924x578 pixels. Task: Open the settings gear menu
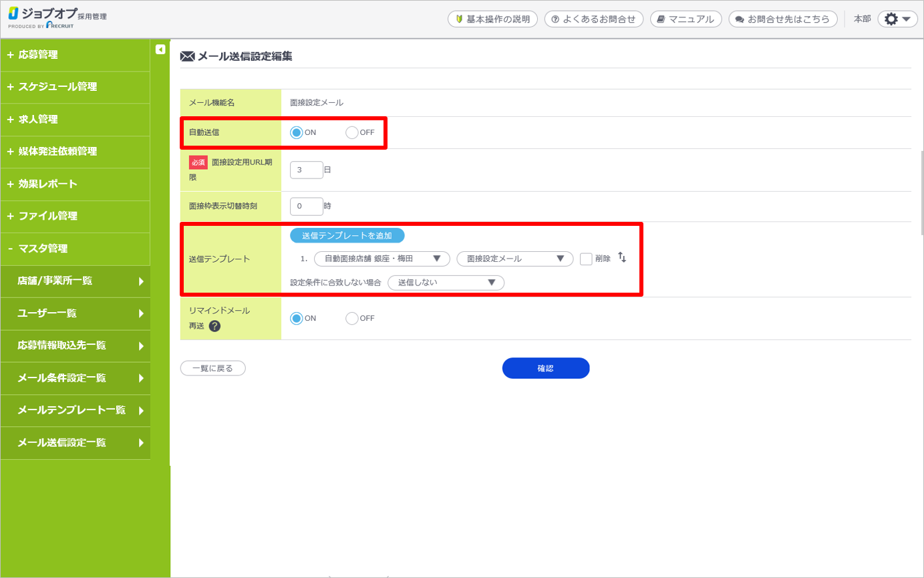click(897, 19)
